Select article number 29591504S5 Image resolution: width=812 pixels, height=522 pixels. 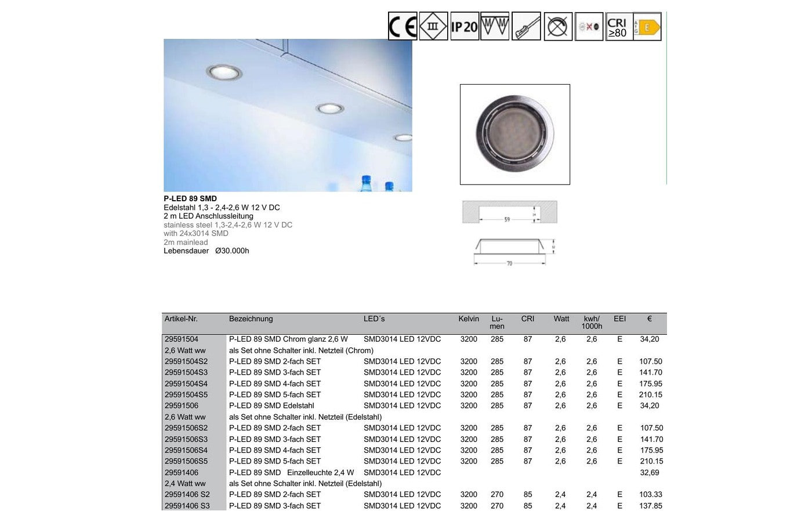coord(186,395)
